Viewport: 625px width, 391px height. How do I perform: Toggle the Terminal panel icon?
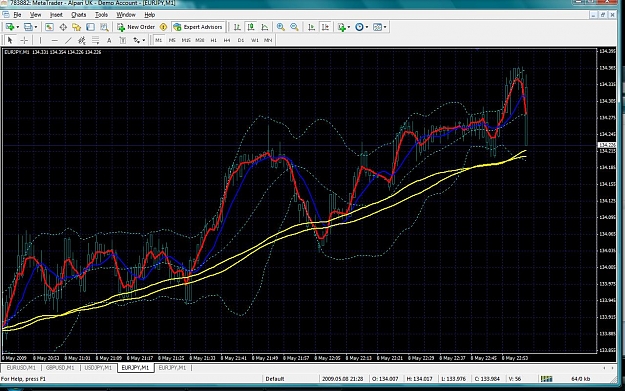coord(90,27)
